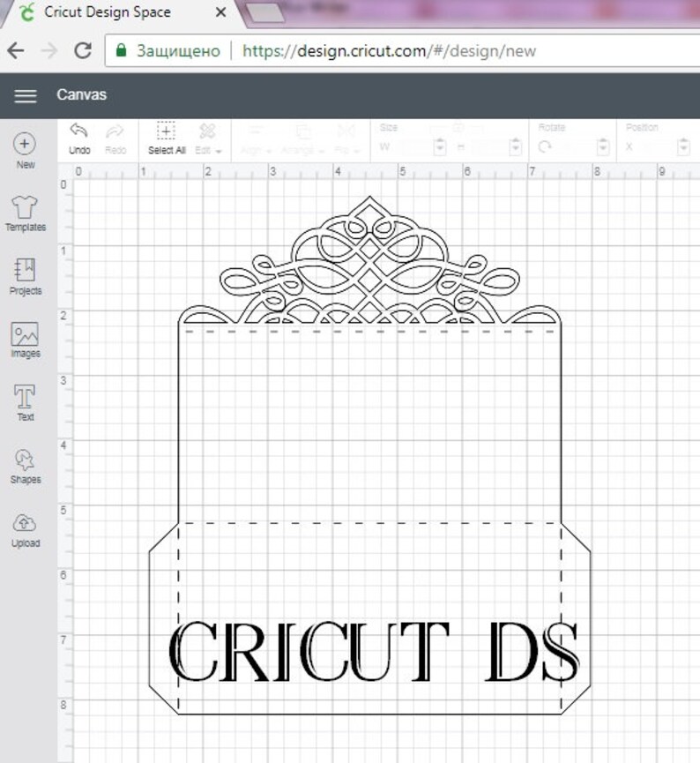
Task: Click the browser Back arrow
Action: (16, 50)
